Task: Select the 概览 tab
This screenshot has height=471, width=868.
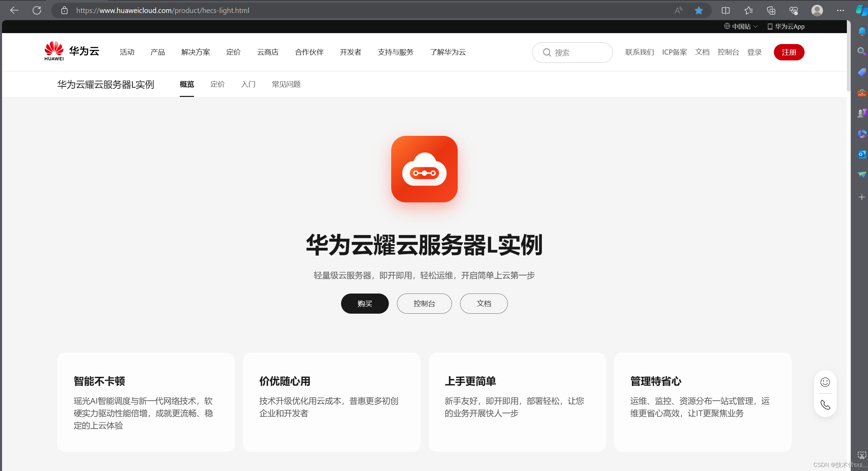Action: [187, 84]
